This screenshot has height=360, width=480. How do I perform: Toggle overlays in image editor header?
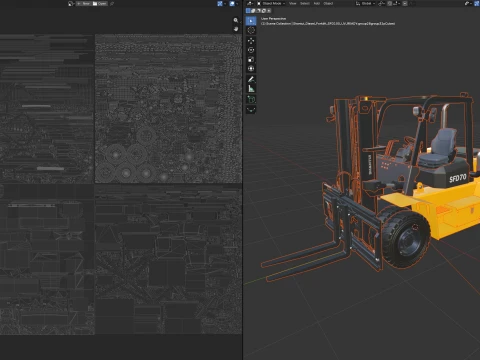click(x=232, y=4)
